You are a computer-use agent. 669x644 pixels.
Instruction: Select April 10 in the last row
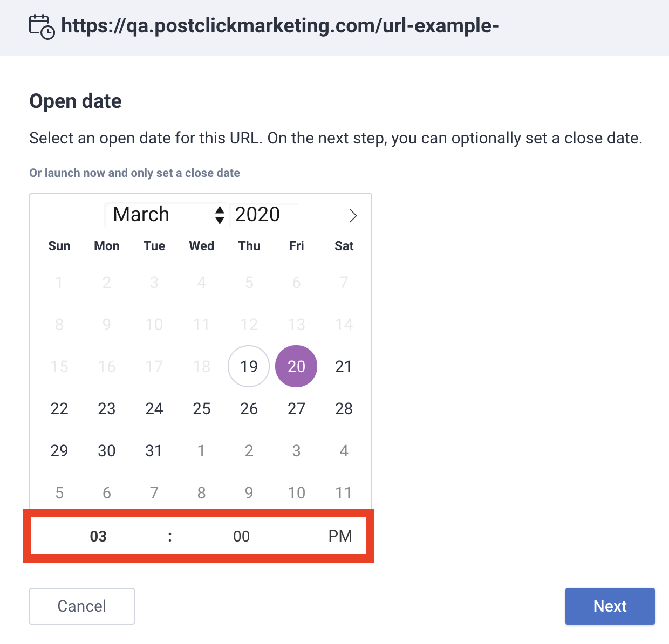(296, 492)
